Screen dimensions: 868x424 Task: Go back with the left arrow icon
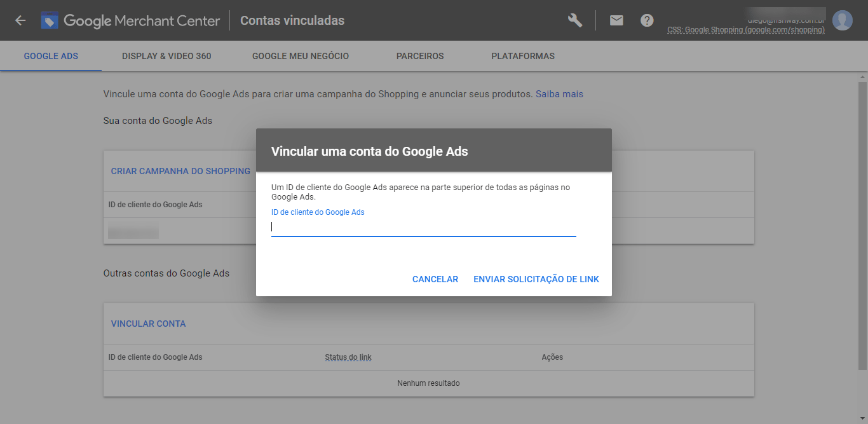coord(20,20)
